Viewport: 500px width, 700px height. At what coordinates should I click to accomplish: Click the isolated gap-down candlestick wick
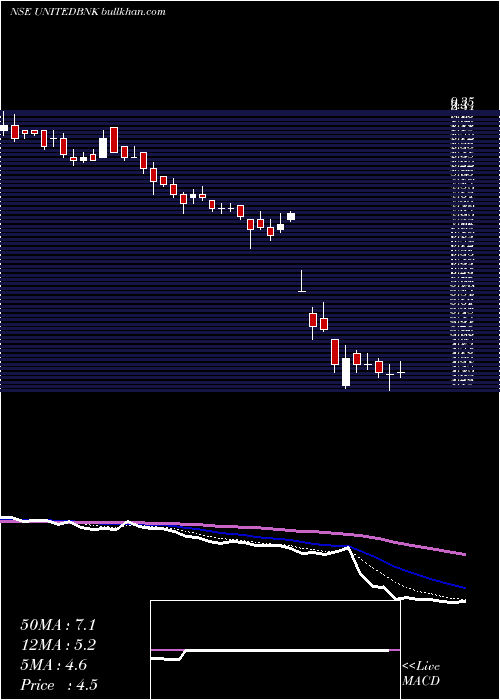coord(302,281)
